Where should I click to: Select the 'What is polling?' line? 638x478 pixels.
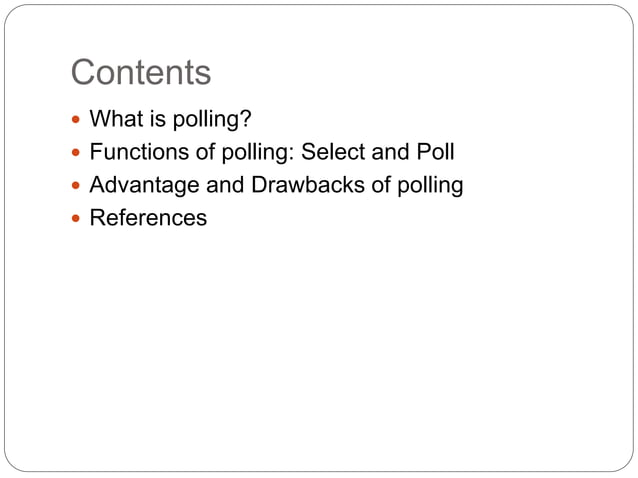(170, 121)
